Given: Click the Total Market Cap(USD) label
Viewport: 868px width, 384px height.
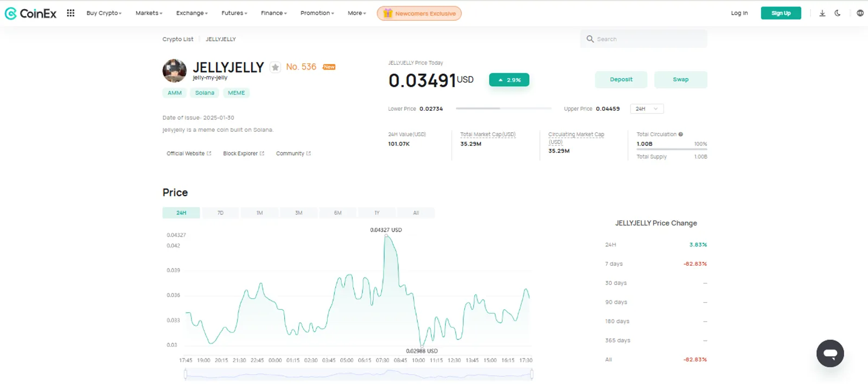Looking at the screenshot, I should coord(488,135).
